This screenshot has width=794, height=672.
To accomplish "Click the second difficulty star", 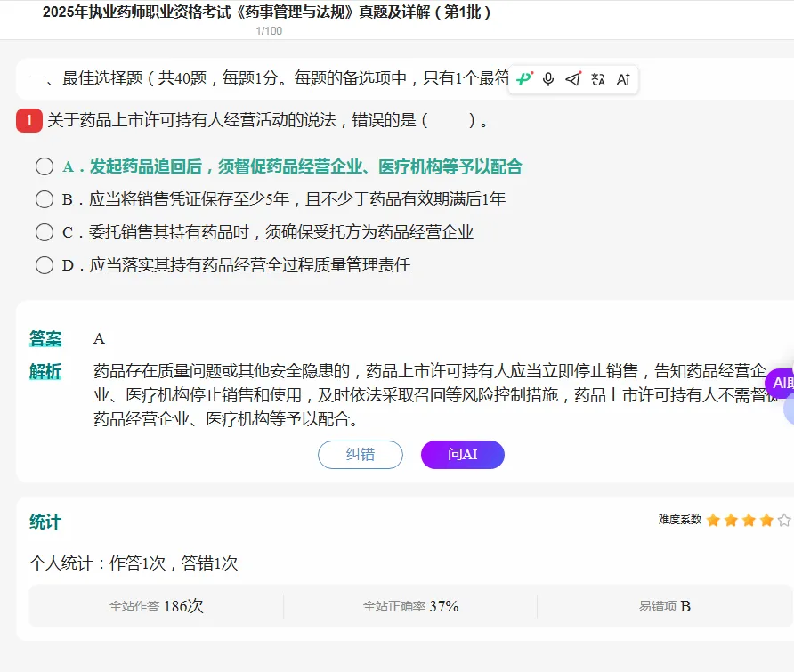I will coord(731,520).
